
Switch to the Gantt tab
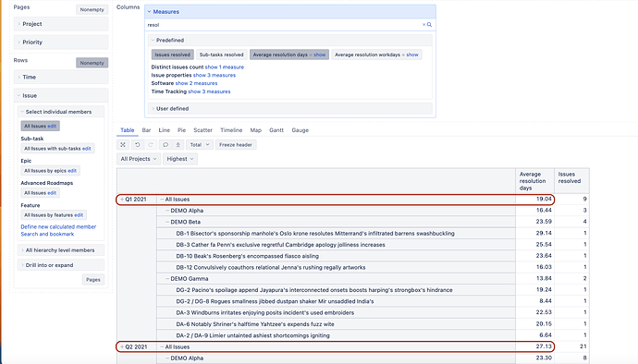pos(276,130)
